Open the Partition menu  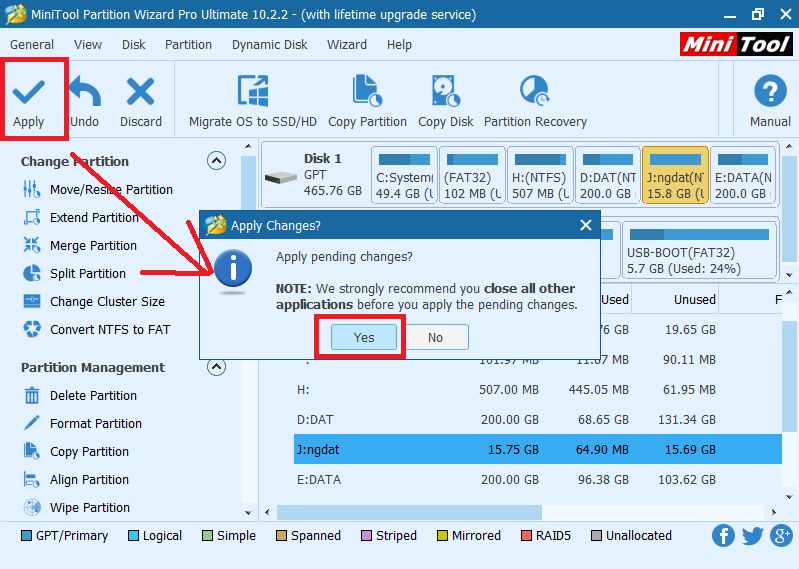coord(188,45)
